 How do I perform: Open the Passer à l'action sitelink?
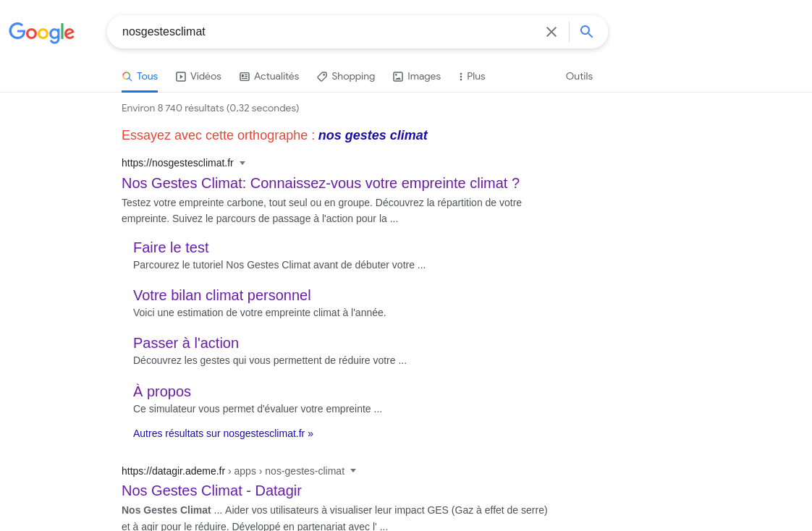[x=186, y=343]
